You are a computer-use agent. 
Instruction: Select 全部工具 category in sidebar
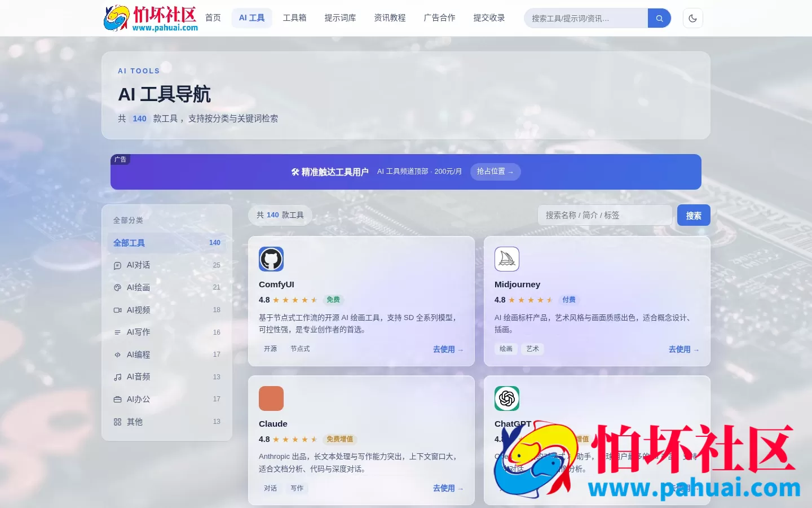tap(167, 243)
